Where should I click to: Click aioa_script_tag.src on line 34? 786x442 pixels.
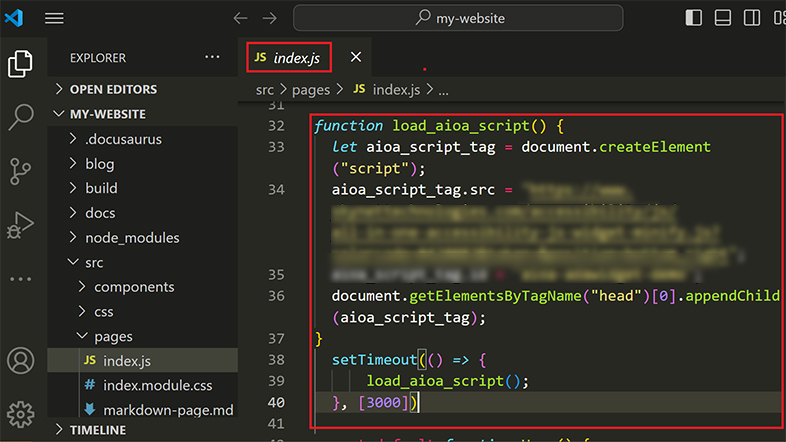pos(413,189)
